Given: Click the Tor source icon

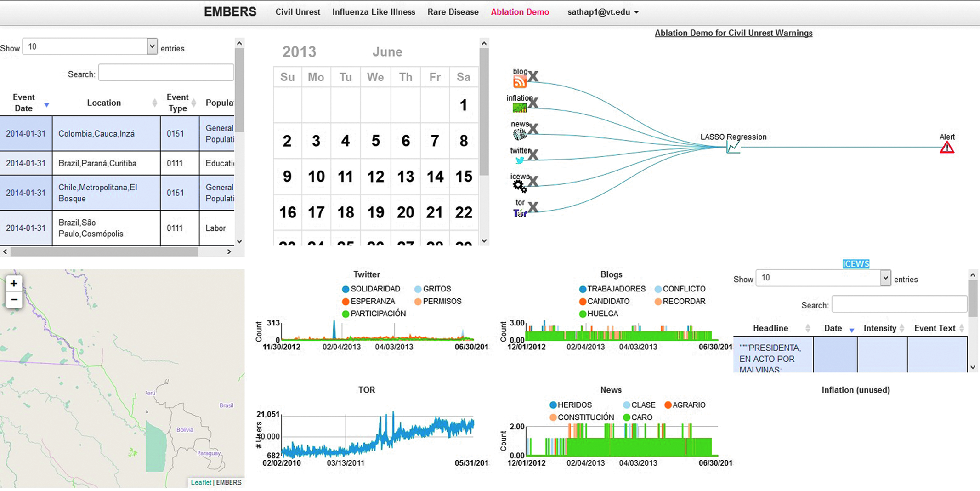Looking at the screenshot, I should 520,213.
